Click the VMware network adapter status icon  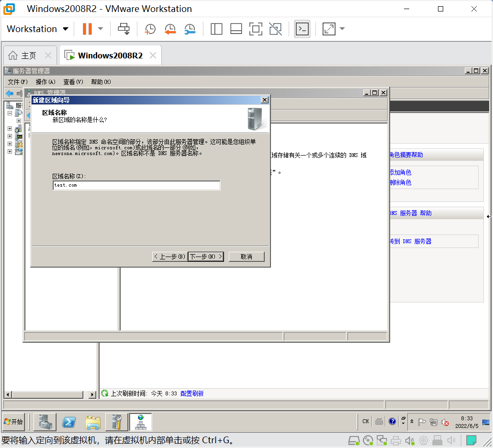[381, 440]
